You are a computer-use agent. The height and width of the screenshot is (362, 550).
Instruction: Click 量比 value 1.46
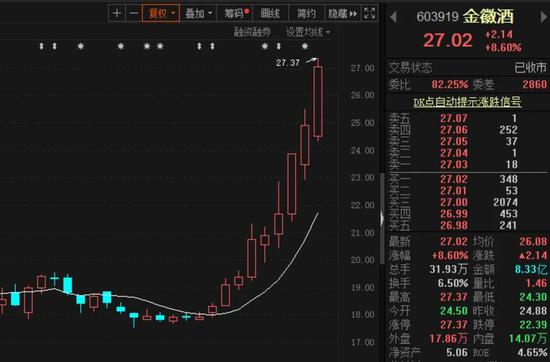[x=536, y=283]
